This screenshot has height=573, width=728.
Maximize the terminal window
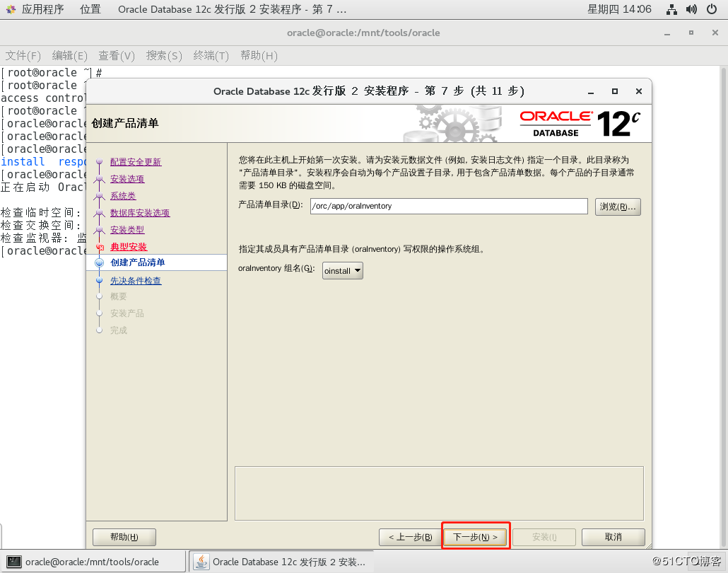click(691, 33)
